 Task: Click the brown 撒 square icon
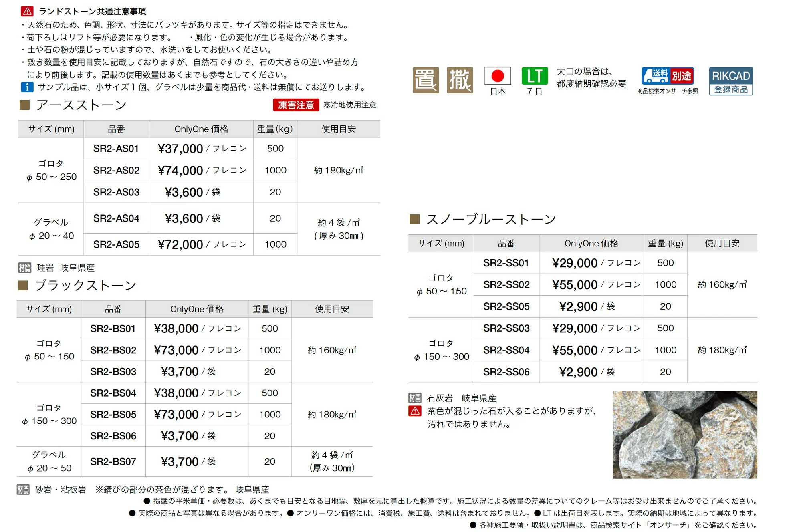[x=460, y=80]
